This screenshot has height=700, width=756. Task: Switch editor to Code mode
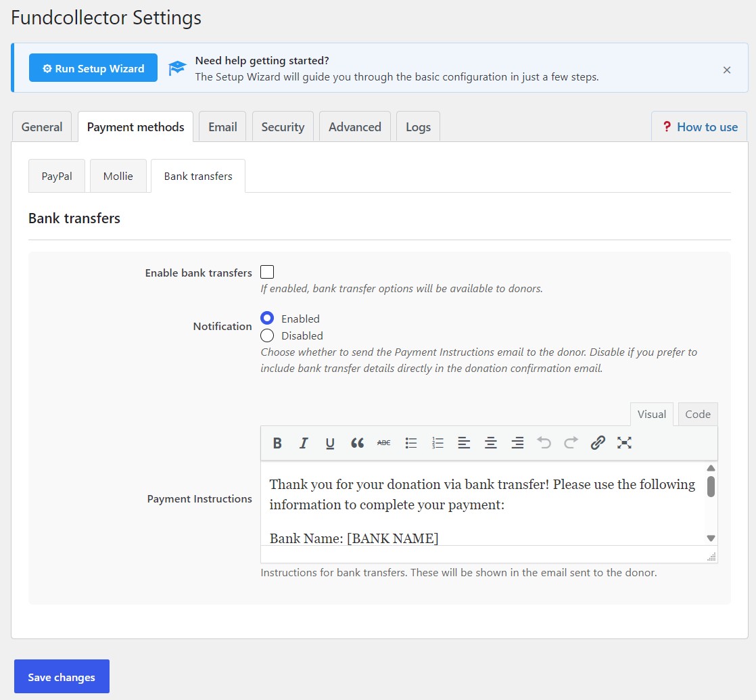tap(698, 414)
